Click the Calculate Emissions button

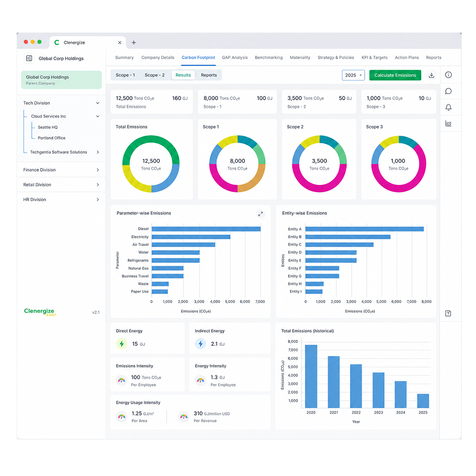[x=395, y=75]
